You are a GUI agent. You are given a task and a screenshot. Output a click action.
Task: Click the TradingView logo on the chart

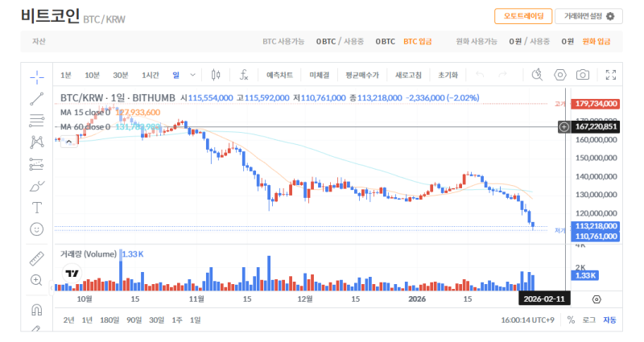(x=72, y=274)
